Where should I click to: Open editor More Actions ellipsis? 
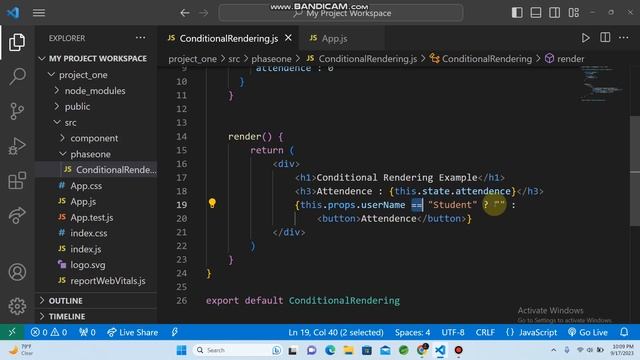coord(624,38)
